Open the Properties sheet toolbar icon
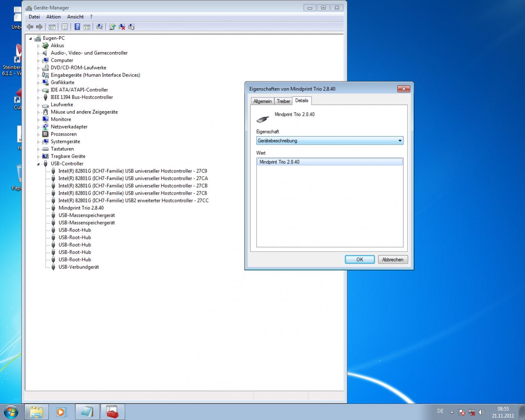The image size is (525, 420). 64,27
